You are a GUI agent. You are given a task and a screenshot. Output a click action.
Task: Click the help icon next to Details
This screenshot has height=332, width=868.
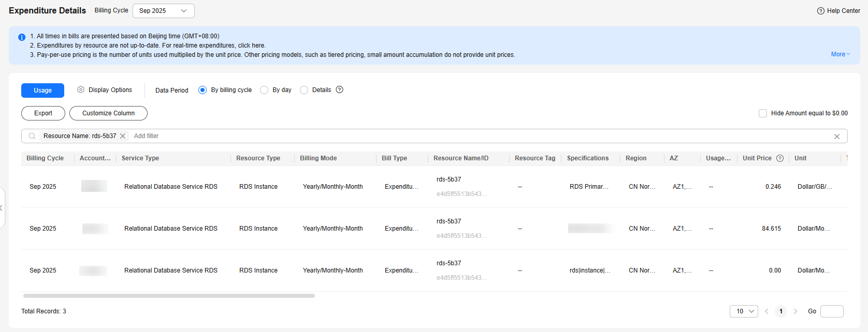(x=340, y=89)
